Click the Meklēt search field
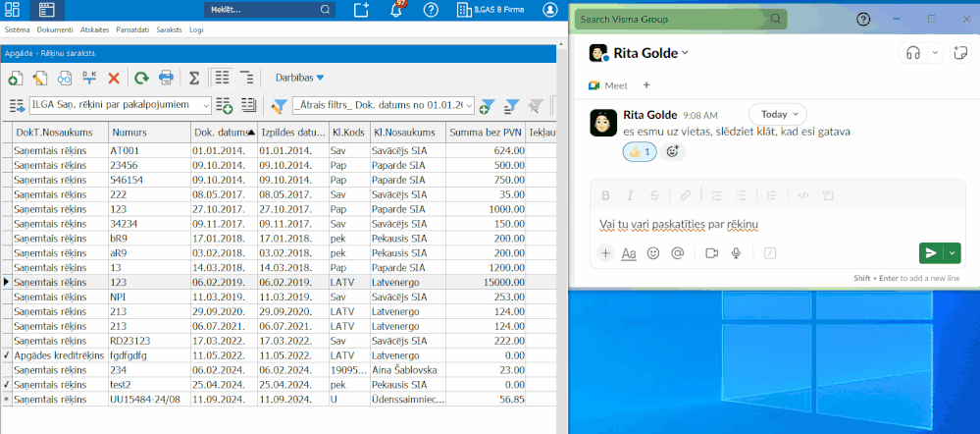Viewport: 980px width, 434px height. pos(270,10)
